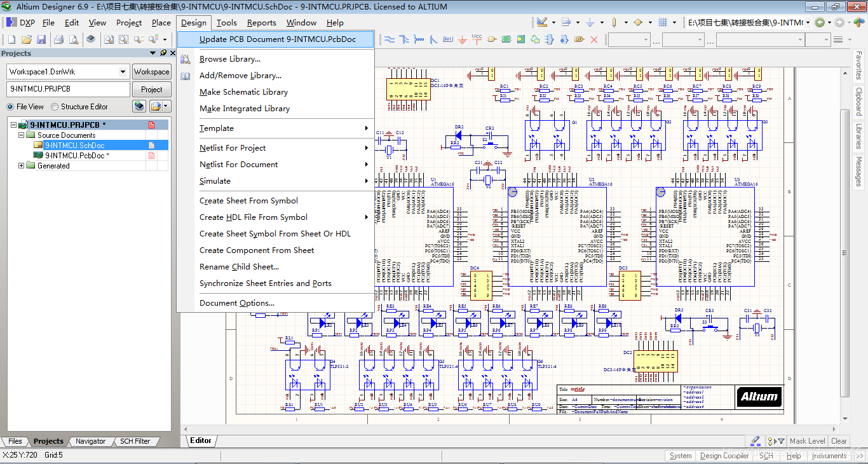Save the current document (floppy icon)
Image resolution: width=868 pixels, height=464 pixels.
coord(41,39)
